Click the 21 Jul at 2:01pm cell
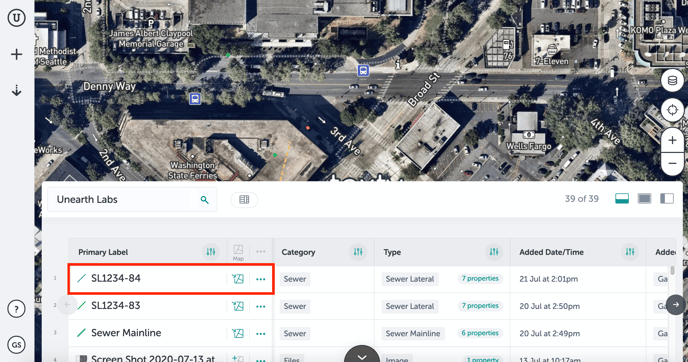 (548, 279)
